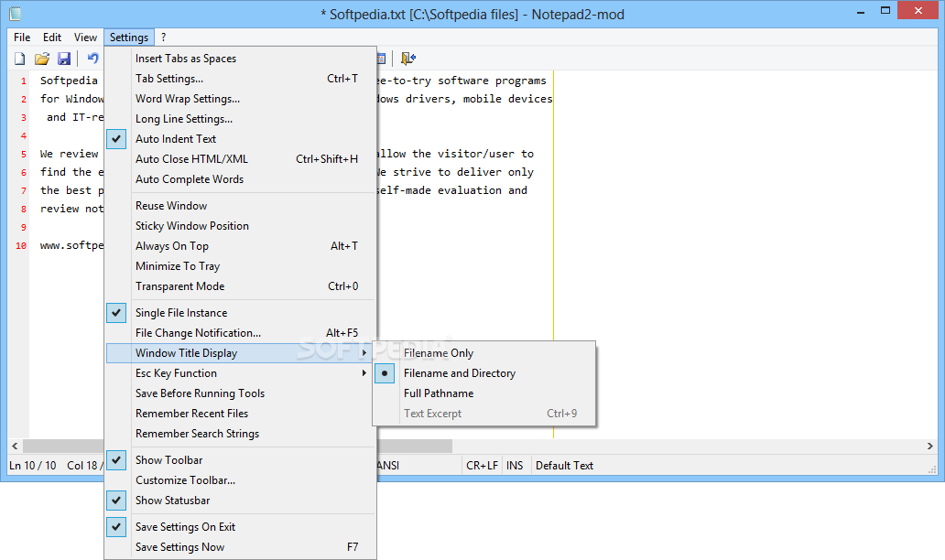Click the horizontal scrollbar thumb
This screenshot has height=560, width=945.
coord(237,447)
